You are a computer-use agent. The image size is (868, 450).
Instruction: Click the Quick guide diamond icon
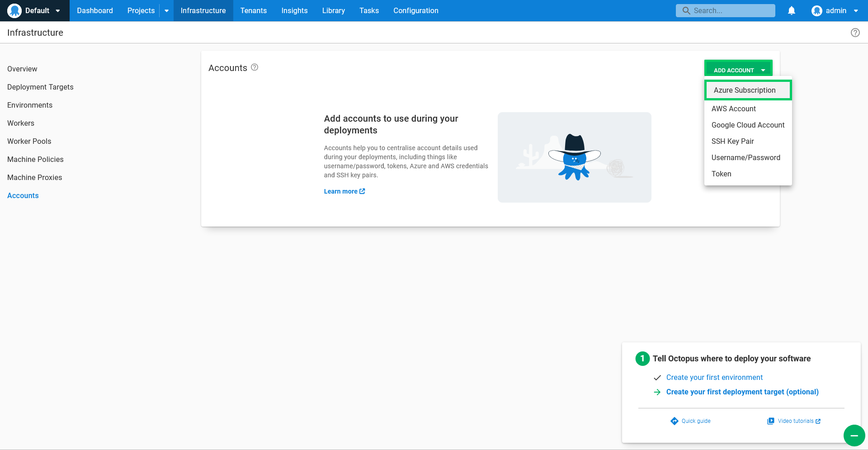(675, 421)
